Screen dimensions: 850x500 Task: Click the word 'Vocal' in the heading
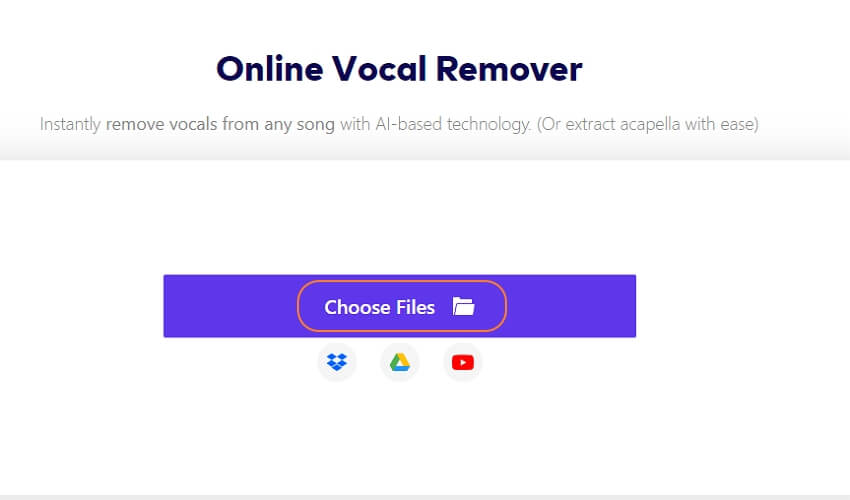click(379, 69)
